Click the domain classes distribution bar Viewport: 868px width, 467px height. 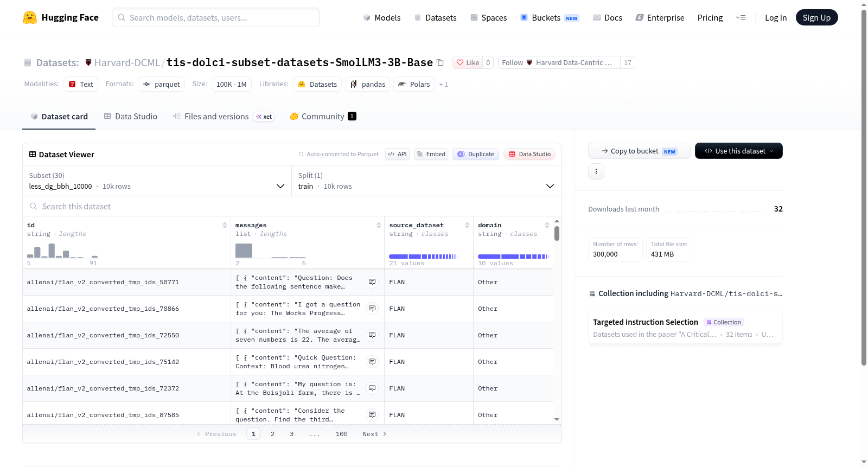point(513,256)
